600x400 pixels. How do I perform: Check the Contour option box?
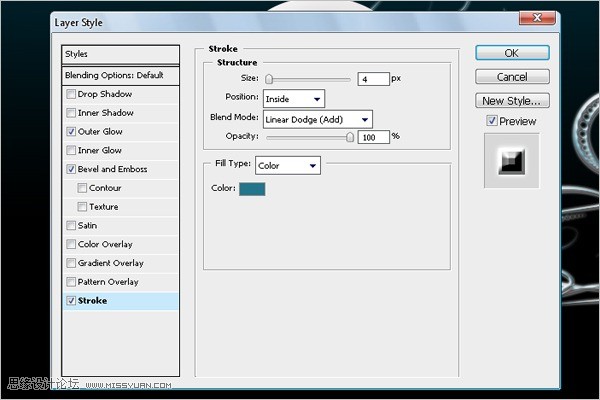(x=82, y=188)
